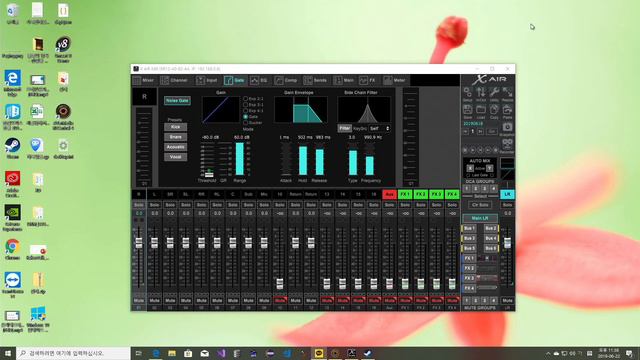640x360 pixels.
Task: Open Edge from the taskbar
Action: 156,353
